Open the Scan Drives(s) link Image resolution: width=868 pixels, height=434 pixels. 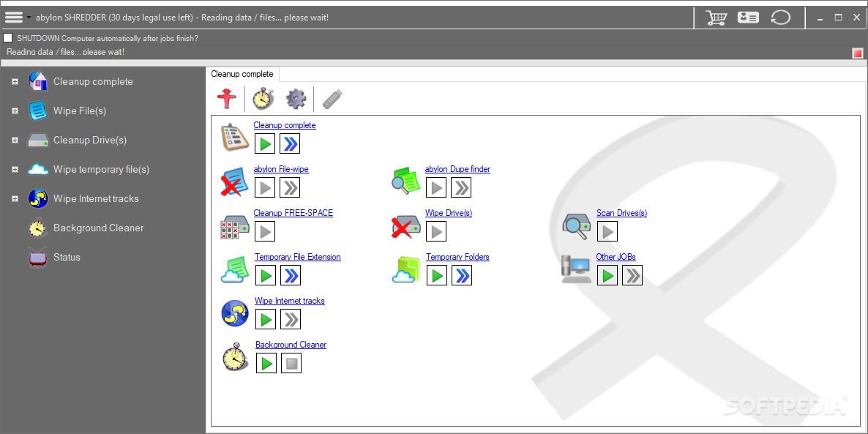621,213
